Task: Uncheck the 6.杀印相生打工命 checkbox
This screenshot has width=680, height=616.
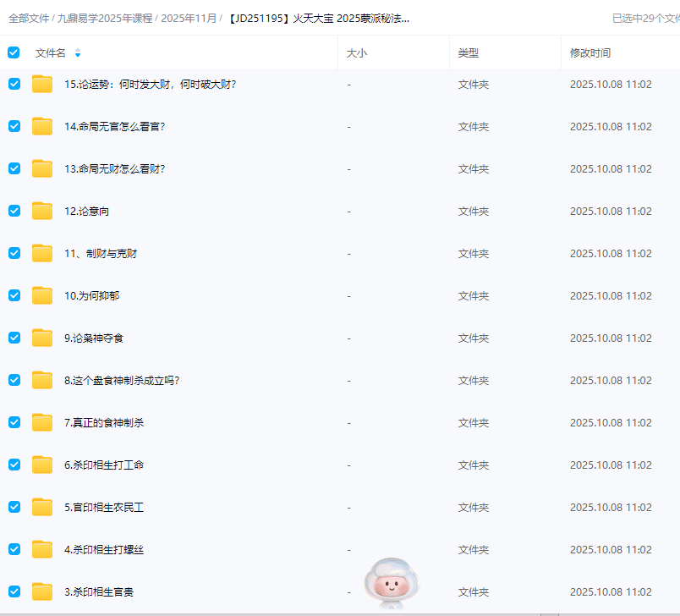Action: [14, 465]
